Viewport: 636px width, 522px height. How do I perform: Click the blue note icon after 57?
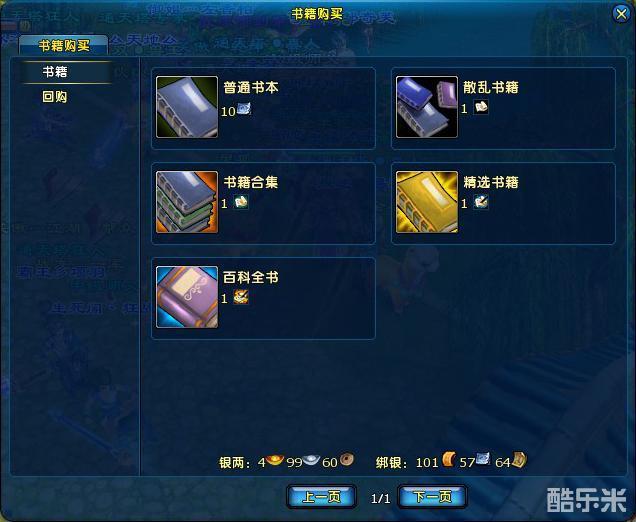pos(483,459)
